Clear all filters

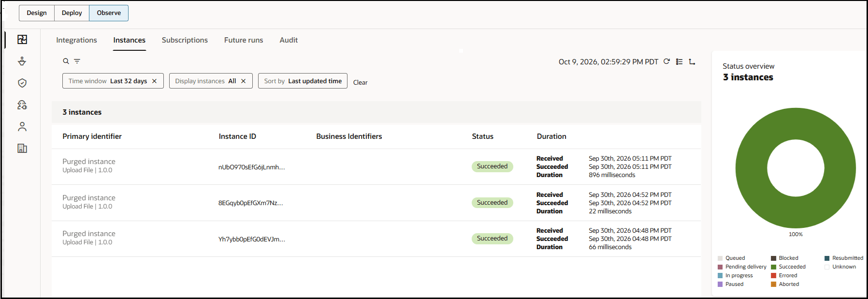pos(360,82)
